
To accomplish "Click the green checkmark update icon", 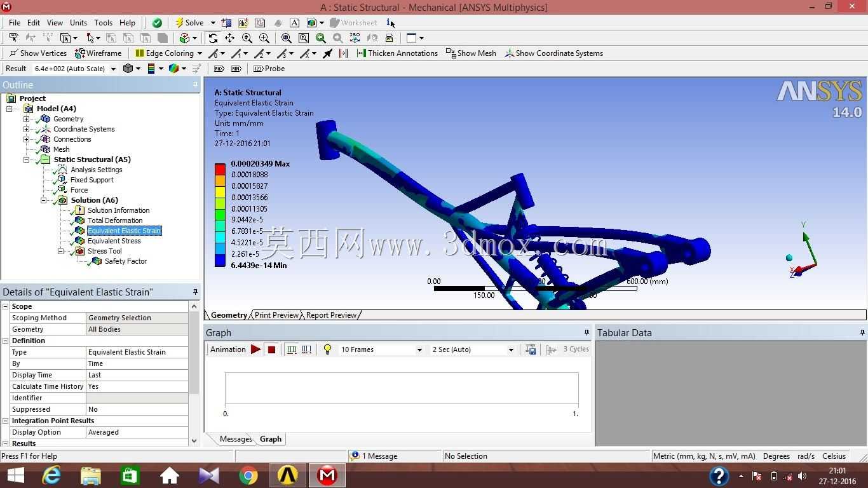I will tap(157, 23).
